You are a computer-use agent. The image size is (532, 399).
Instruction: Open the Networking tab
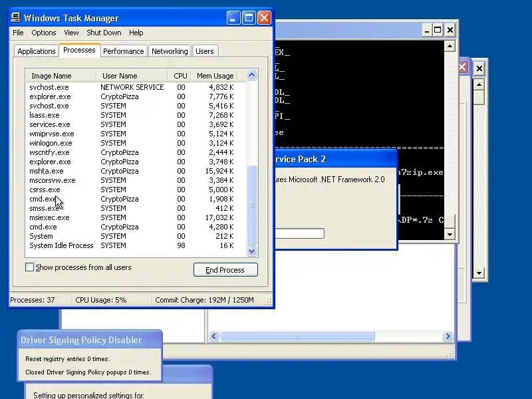pos(170,51)
